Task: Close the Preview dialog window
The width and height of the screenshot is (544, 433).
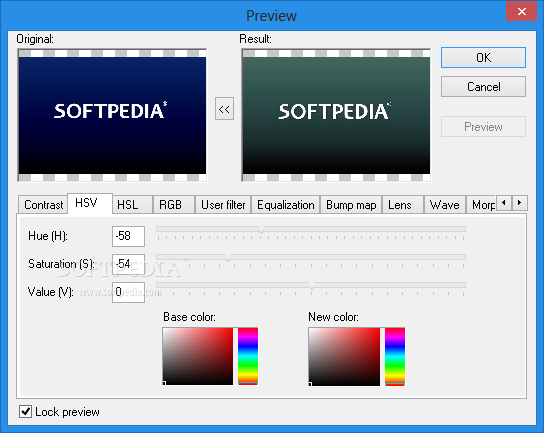Action: click(521, 11)
